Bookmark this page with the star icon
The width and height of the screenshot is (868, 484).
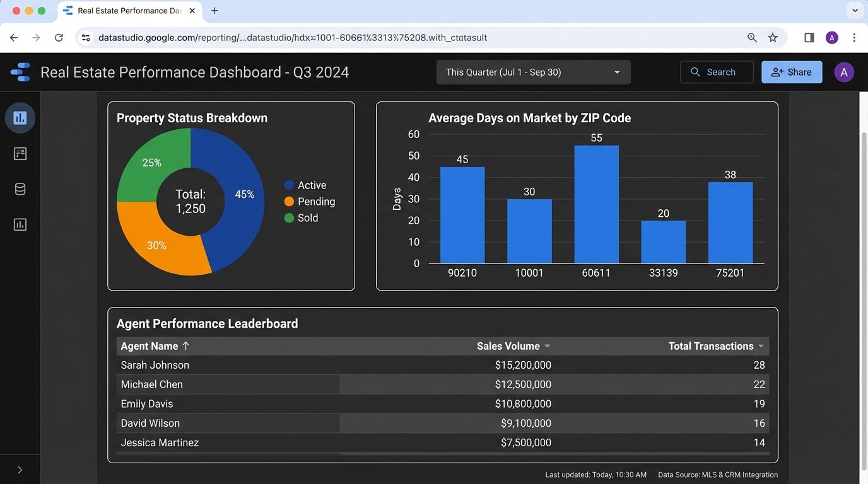pos(773,37)
